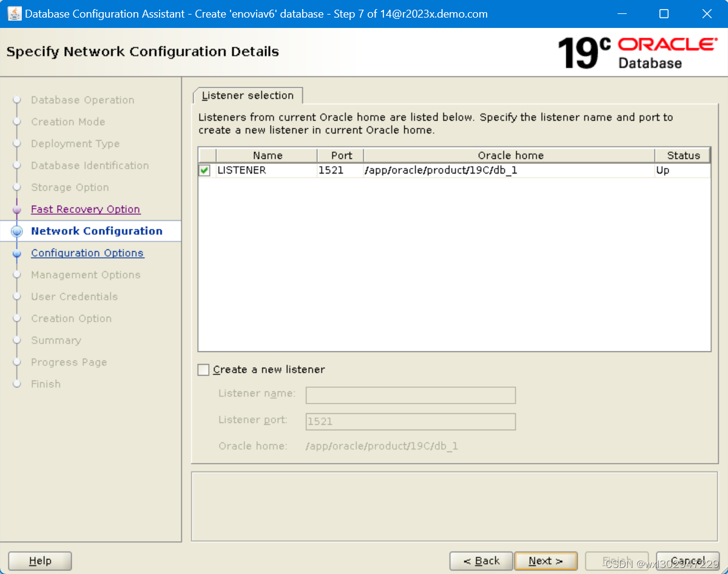Click the Creation Option step
Image resolution: width=728 pixels, height=574 pixels.
point(71,319)
